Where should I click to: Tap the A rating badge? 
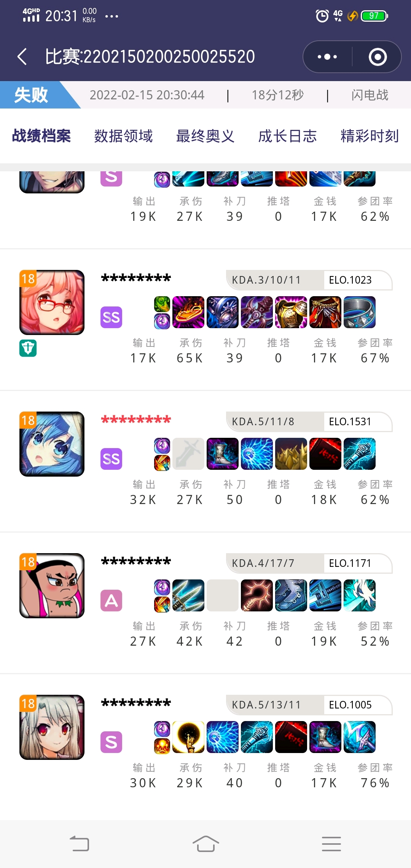[x=111, y=600]
